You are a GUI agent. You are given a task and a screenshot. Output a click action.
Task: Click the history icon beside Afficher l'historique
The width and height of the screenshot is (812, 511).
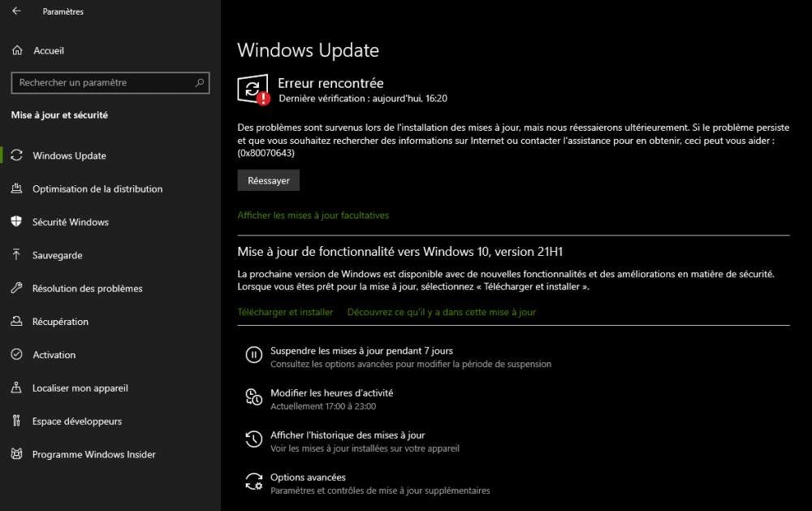point(254,440)
